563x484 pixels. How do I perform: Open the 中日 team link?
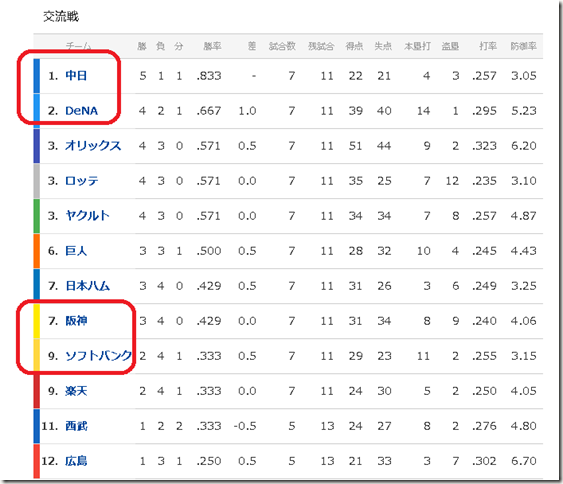[76, 76]
